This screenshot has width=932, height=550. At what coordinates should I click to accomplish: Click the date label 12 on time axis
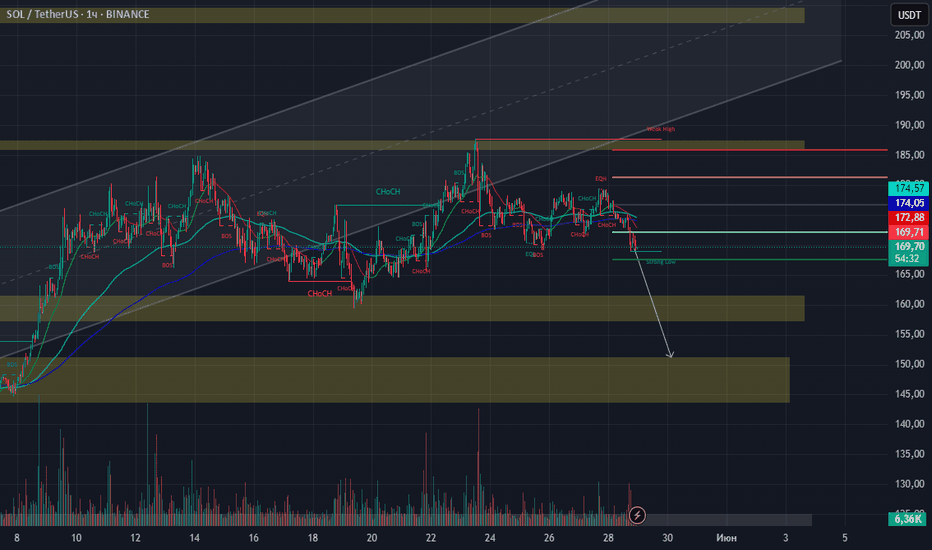tap(136, 538)
